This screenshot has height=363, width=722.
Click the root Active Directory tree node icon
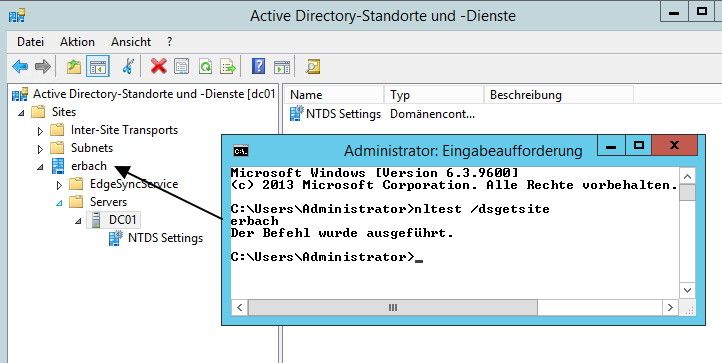click(x=20, y=94)
